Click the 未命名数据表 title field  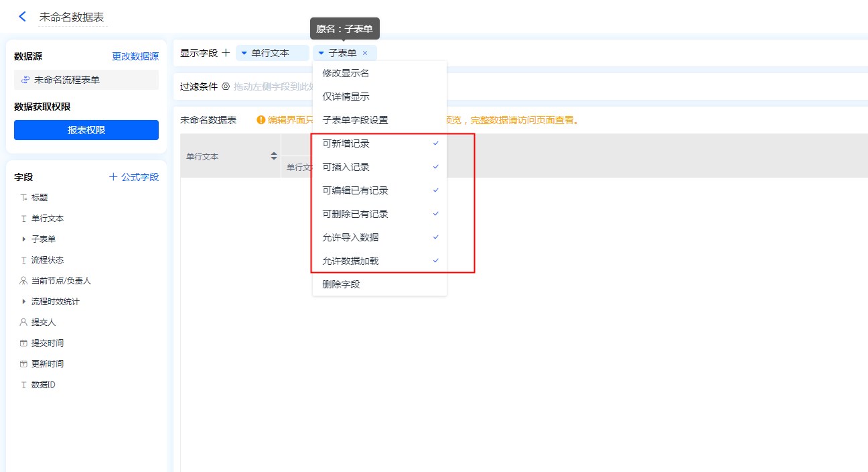(72, 17)
